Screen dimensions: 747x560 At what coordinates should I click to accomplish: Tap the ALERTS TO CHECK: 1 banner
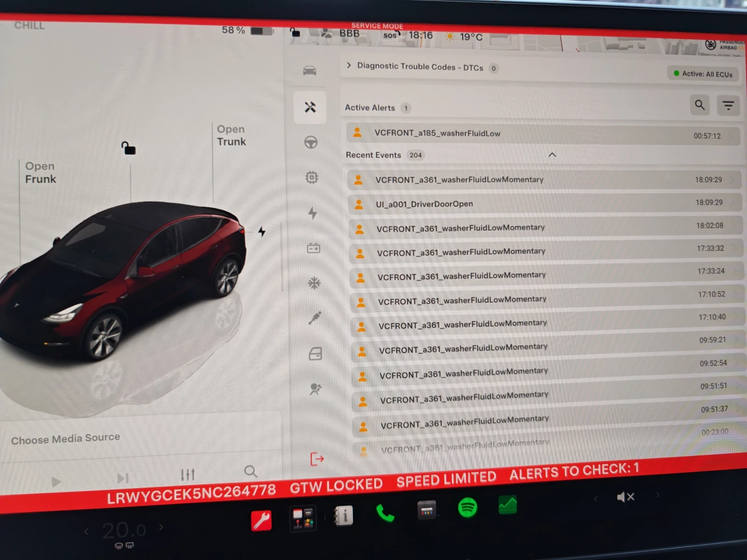pyautogui.click(x=574, y=471)
